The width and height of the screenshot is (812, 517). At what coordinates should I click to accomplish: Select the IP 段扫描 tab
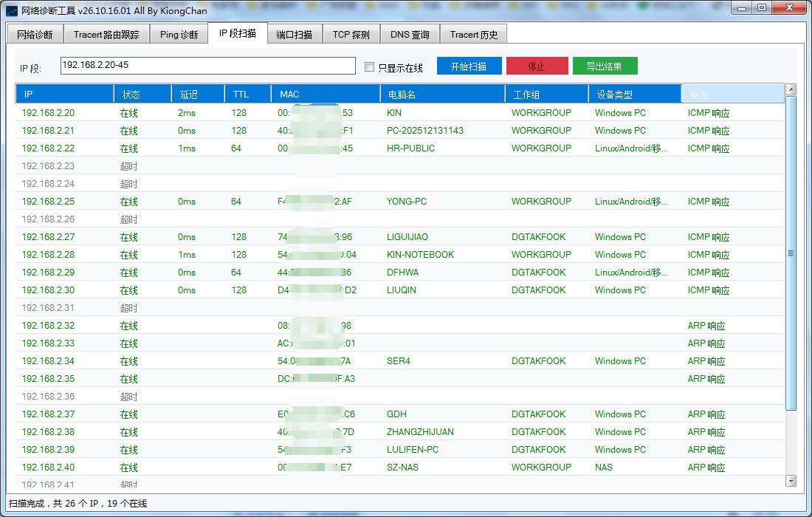(x=238, y=33)
